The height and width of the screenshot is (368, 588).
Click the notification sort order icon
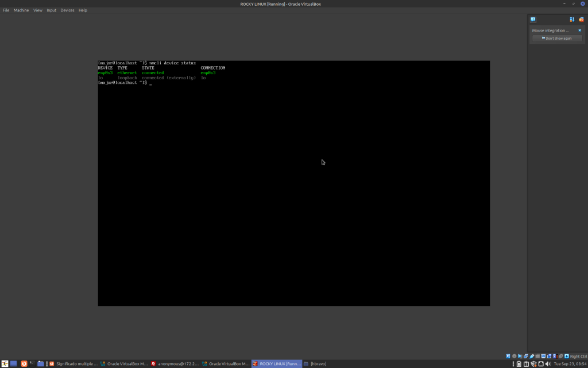pyautogui.click(x=572, y=19)
